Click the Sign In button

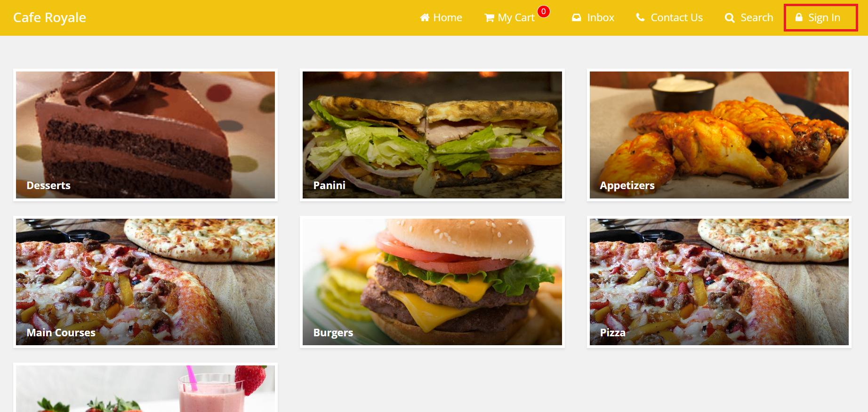820,18
